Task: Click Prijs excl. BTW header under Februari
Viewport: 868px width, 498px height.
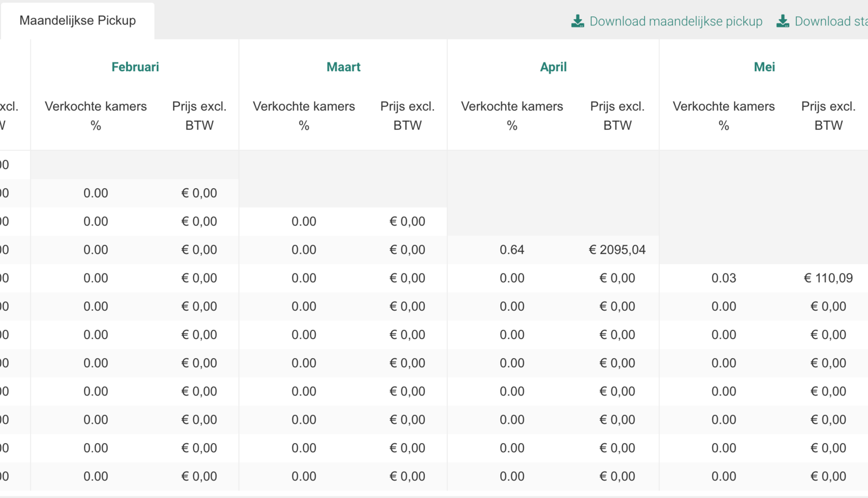Action: pos(200,116)
